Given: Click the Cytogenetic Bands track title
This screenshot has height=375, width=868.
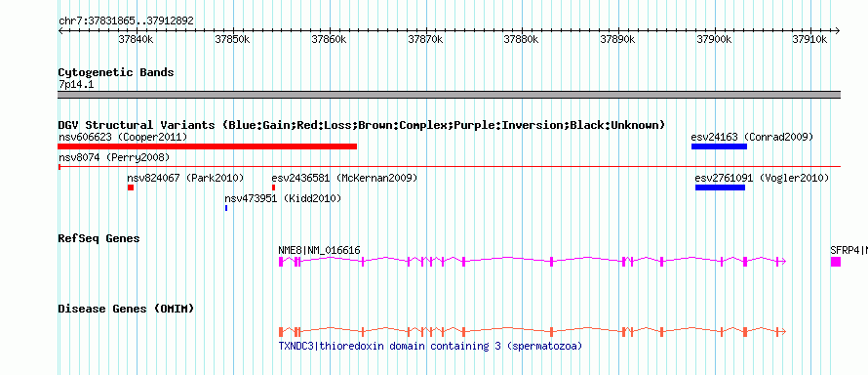Looking at the screenshot, I should pos(116,72).
